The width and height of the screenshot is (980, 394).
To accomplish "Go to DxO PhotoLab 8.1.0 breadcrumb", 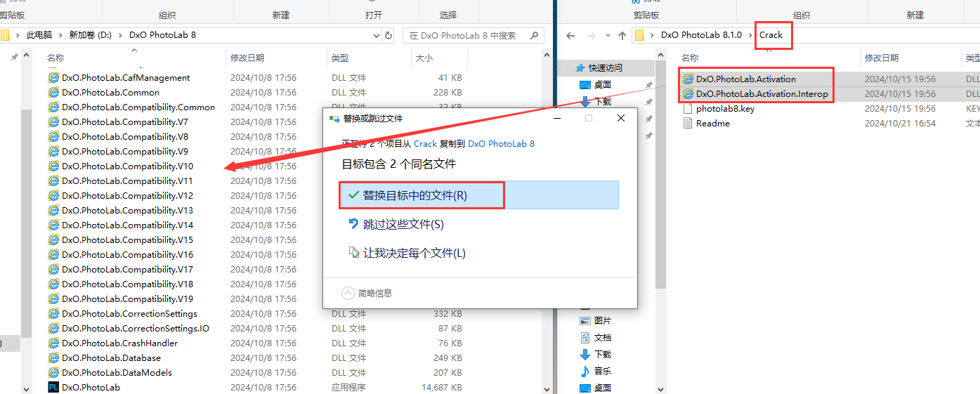I will (x=701, y=35).
